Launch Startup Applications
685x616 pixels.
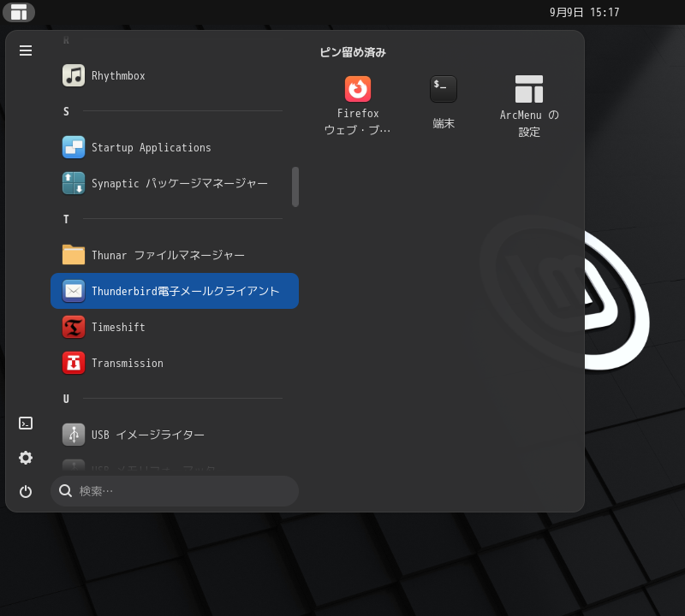pos(150,147)
